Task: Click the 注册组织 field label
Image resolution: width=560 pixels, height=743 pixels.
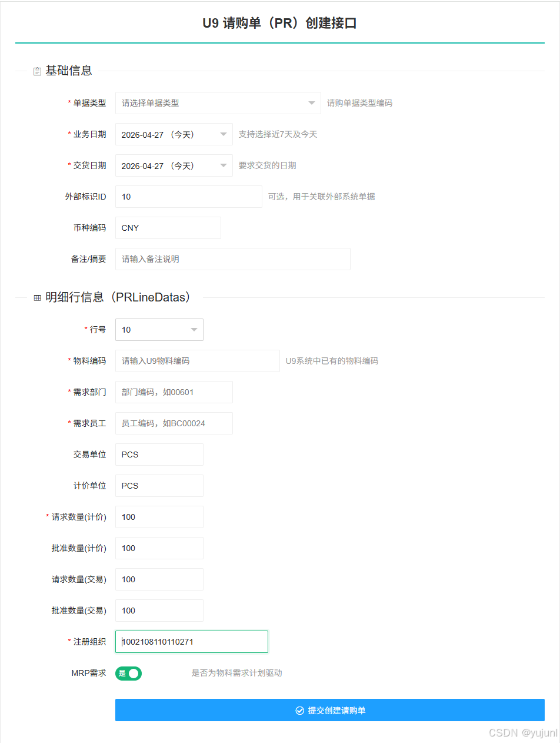Action: point(89,642)
